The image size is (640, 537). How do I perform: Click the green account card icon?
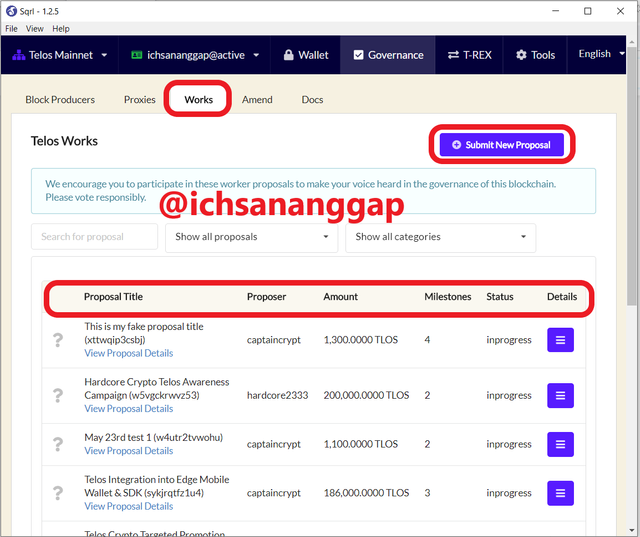click(136, 55)
